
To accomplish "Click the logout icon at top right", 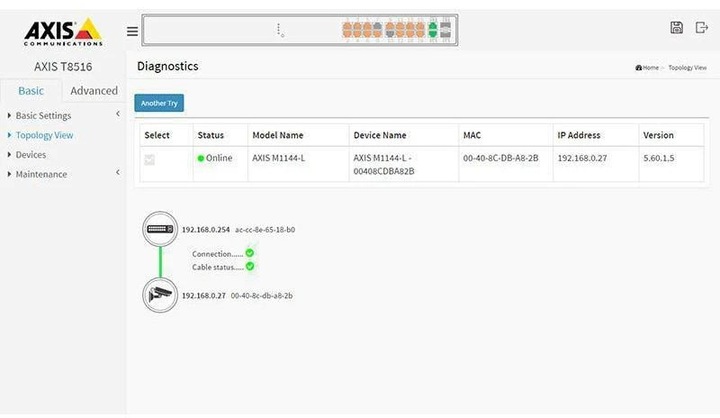I will pos(702,28).
